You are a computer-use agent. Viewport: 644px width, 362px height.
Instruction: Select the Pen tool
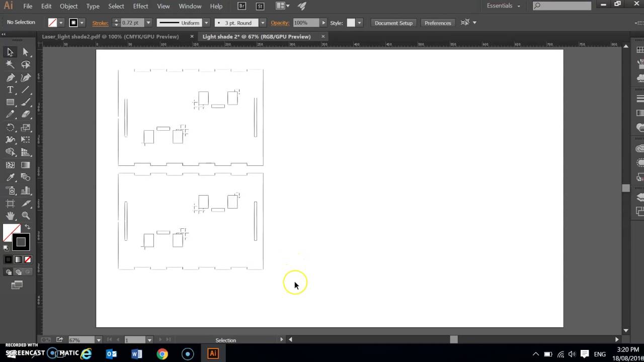coord(10,77)
